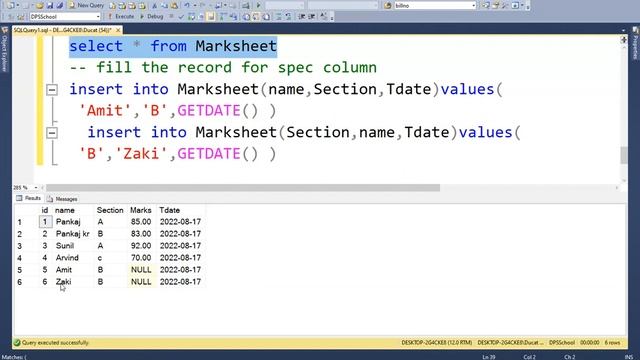640x360 pixels.
Task: Open the Undo history dropdown arrow
Action: point(195,5)
